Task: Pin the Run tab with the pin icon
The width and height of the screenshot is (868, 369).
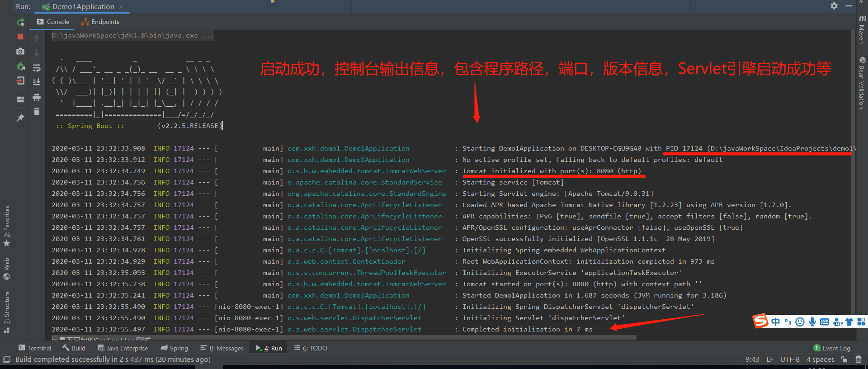Action: click(x=20, y=118)
